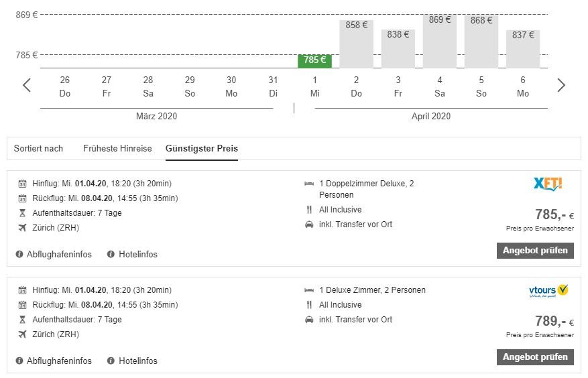Click info icon beside first Hotelinfos
Viewport: 588px width, 378px height.
coord(111,254)
